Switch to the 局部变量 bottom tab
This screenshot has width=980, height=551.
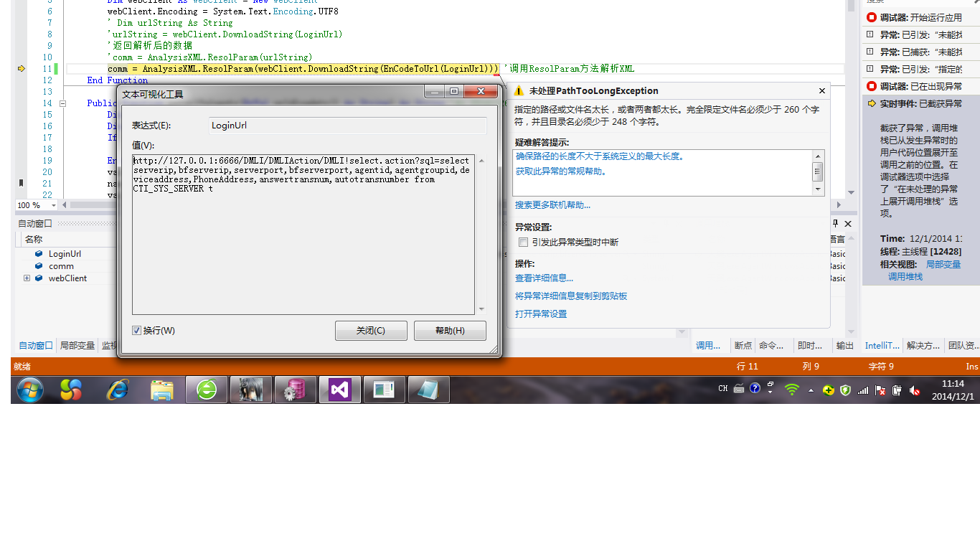[77, 345]
